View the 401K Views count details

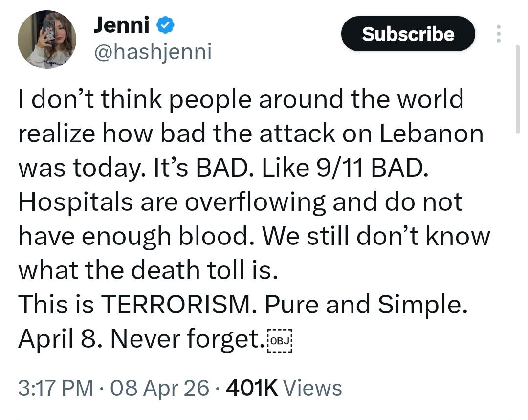tap(284, 388)
